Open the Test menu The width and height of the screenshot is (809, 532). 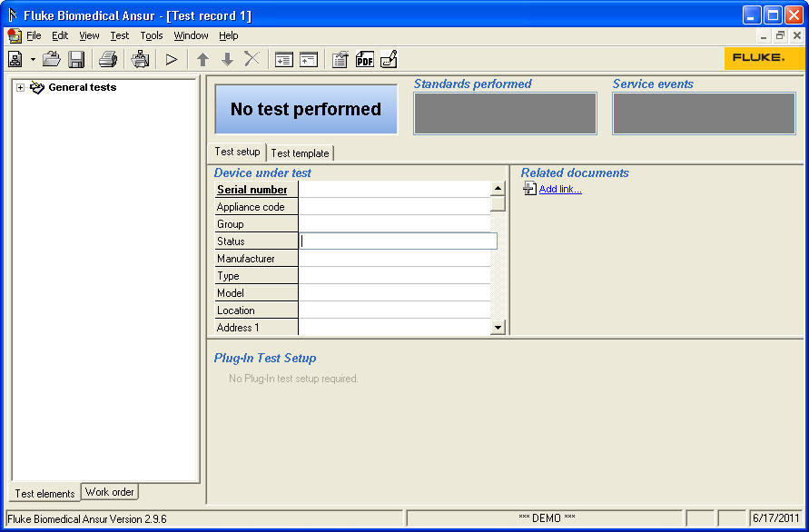119,35
